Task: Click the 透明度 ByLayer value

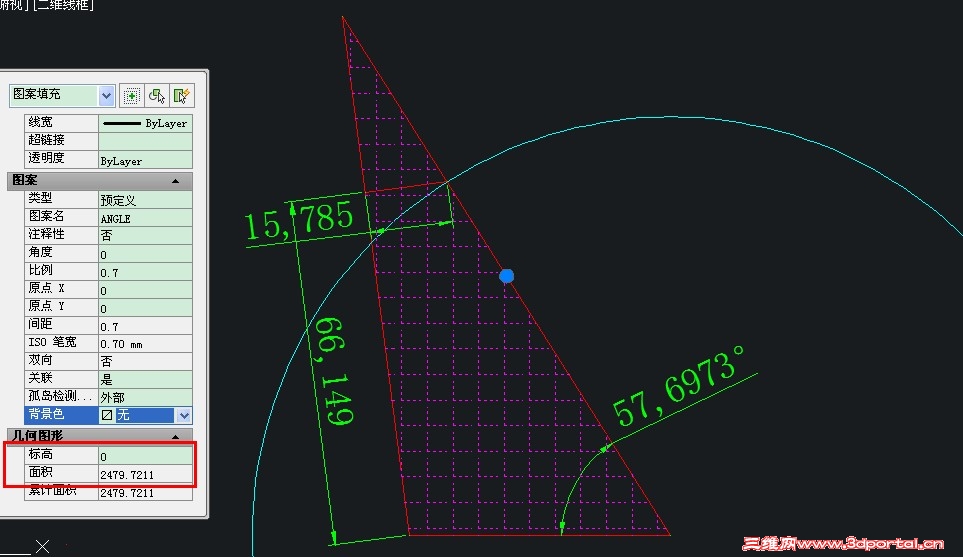Action: pos(146,159)
